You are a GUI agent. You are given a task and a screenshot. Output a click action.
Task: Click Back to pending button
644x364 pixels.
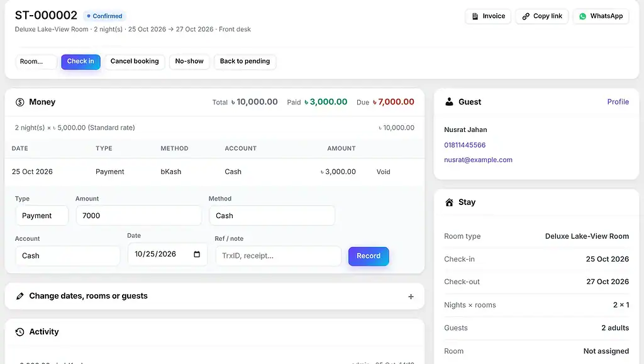pyautogui.click(x=245, y=62)
